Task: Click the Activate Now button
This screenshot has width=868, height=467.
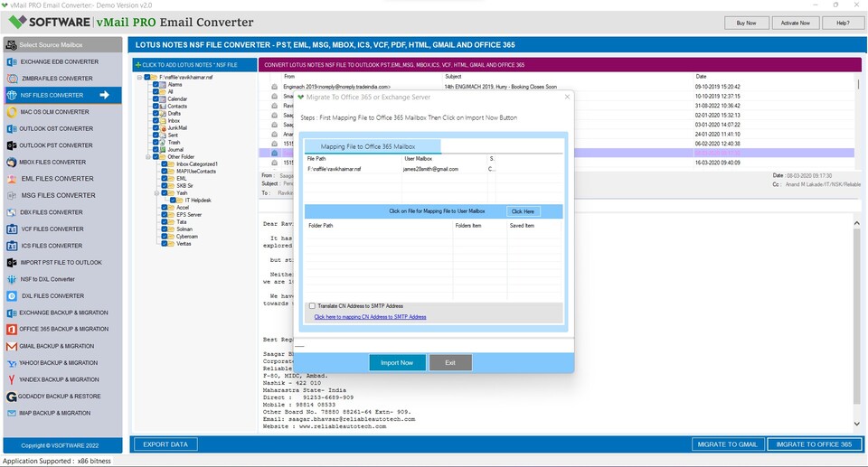Action: coord(795,23)
